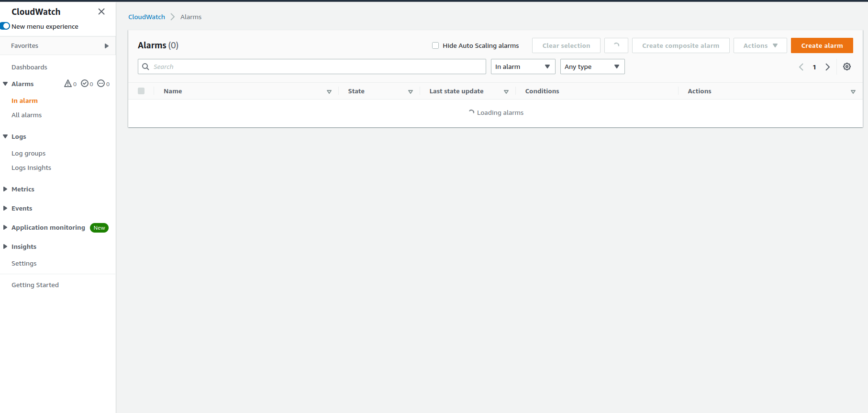Image resolution: width=868 pixels, height=413 pixels.
Task: Click the Conditions column header
Action: click(x=542, y=91)
